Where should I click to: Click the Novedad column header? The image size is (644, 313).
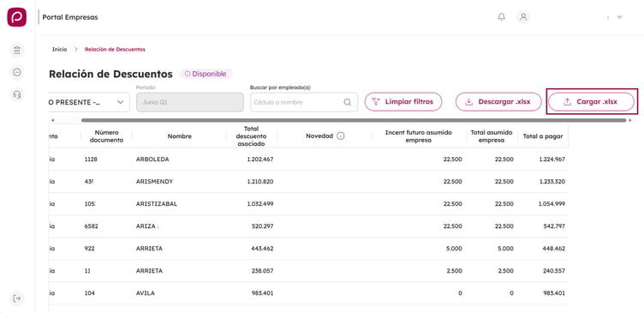pyautogui.click(x=319, y=136)
